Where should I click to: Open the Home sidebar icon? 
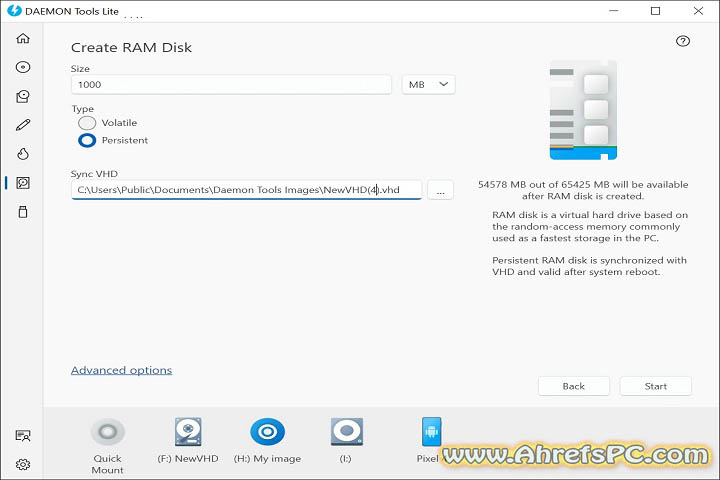pyautogui.click(x=23, y=38)
